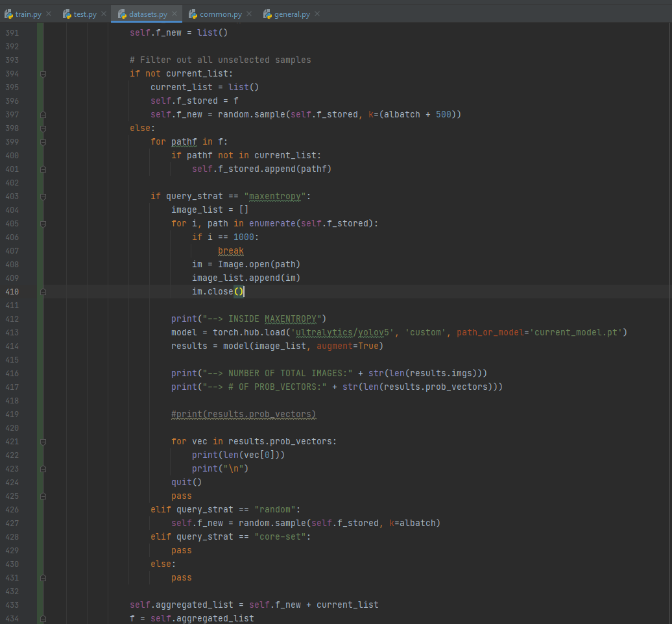Click 'image_list = []' on line 404
The height and width of the screenshot is (624, 672).
210,210
